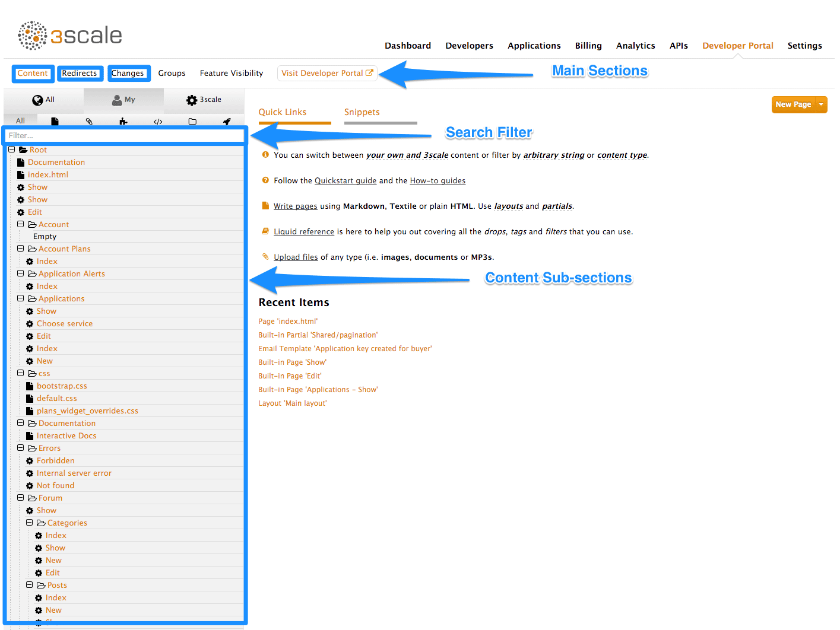Open Internal server error page
This screenshot has height=630, width=840.
(x=74, y=473)
